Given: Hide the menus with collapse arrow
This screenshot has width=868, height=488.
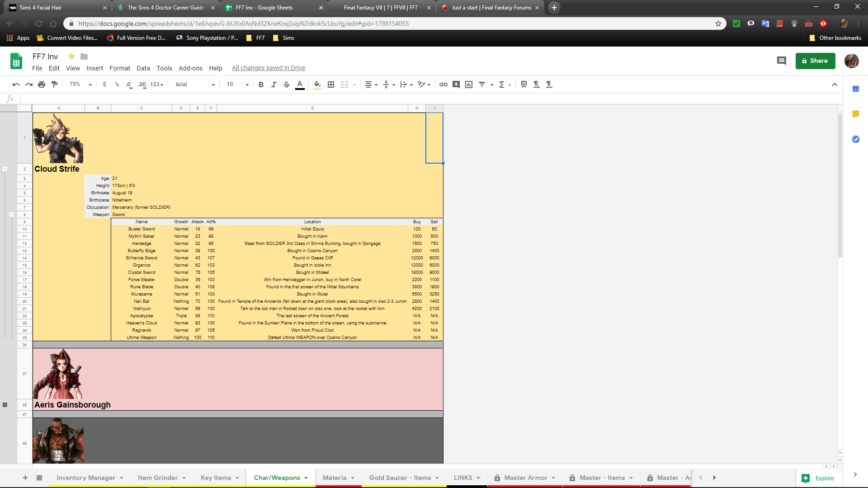Looking at the screenshot, I should click(835, 84).
